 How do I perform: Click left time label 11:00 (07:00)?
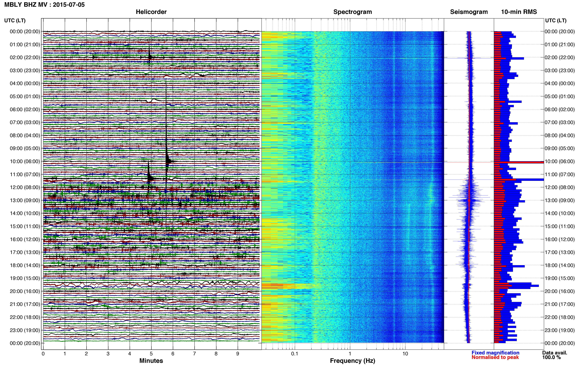tap(25, 174)
